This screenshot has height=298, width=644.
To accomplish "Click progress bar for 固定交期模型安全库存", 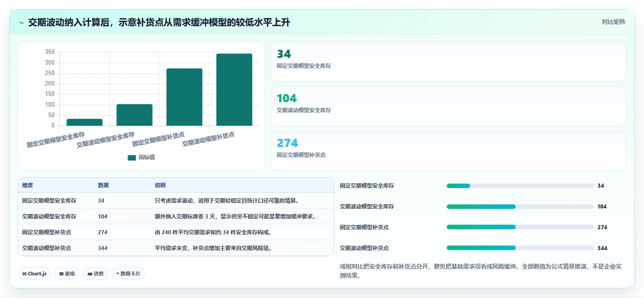I will [x=520, y=186].
